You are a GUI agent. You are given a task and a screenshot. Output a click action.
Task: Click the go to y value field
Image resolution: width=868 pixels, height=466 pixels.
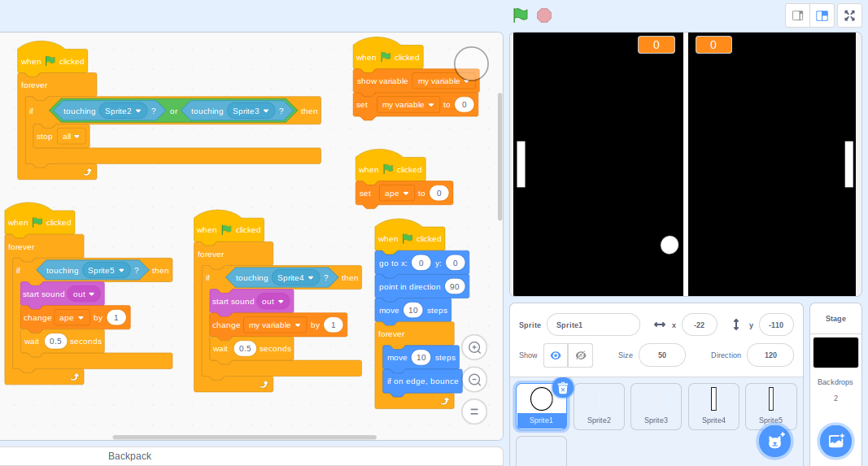click(455, 263)
